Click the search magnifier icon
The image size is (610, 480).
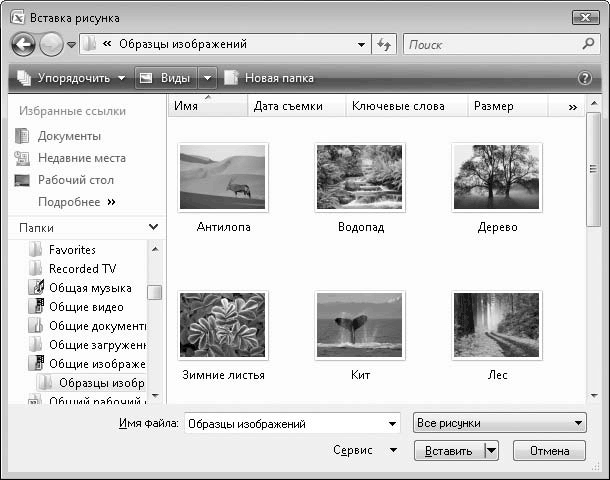coord(588,44)
